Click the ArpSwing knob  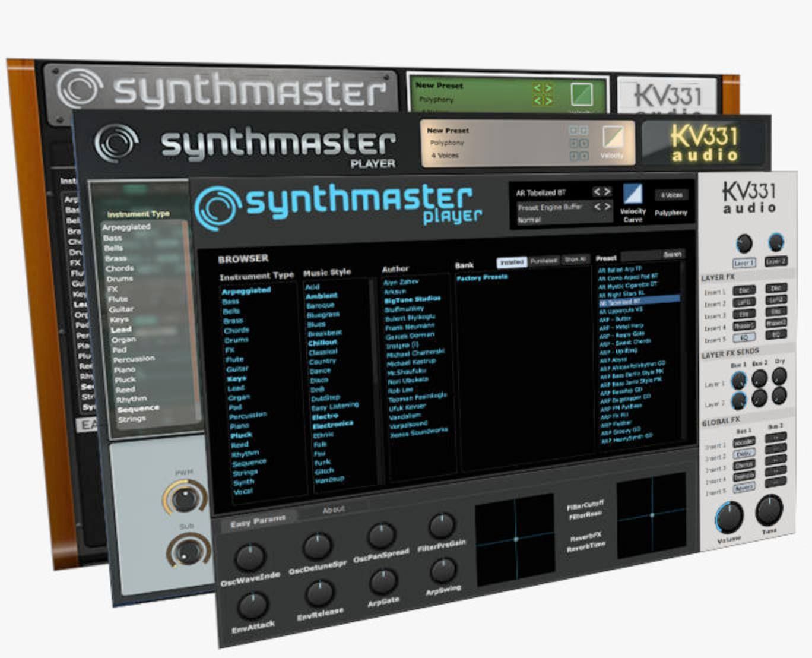pyautogui.click(x=443, y=570)
